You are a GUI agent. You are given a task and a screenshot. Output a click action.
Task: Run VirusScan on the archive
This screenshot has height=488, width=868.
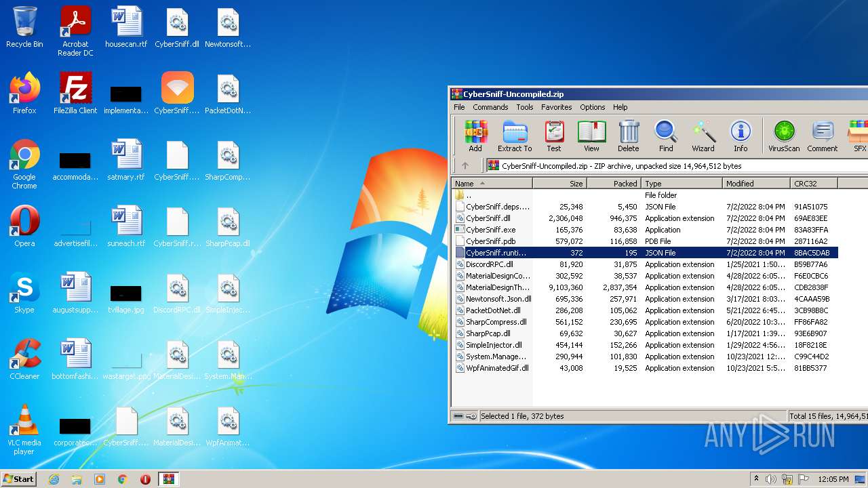[784, 136]
